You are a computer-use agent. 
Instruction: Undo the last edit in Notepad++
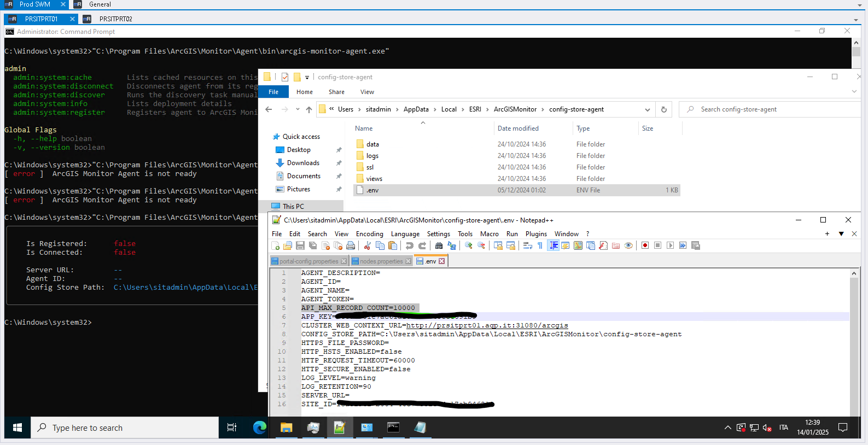[410, 246]
